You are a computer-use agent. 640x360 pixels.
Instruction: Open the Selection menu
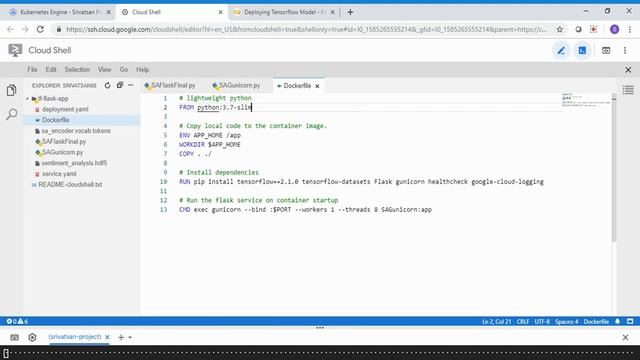[77, 70]
